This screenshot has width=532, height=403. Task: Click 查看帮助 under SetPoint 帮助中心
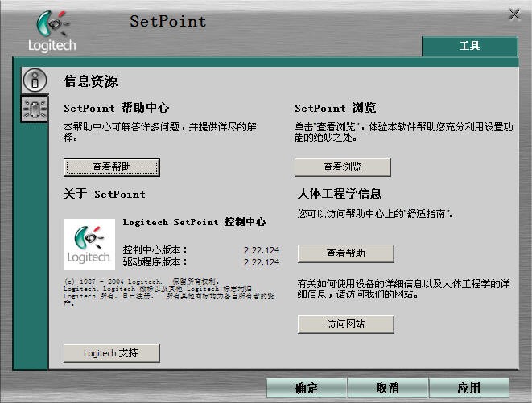(x=112, y=167)
